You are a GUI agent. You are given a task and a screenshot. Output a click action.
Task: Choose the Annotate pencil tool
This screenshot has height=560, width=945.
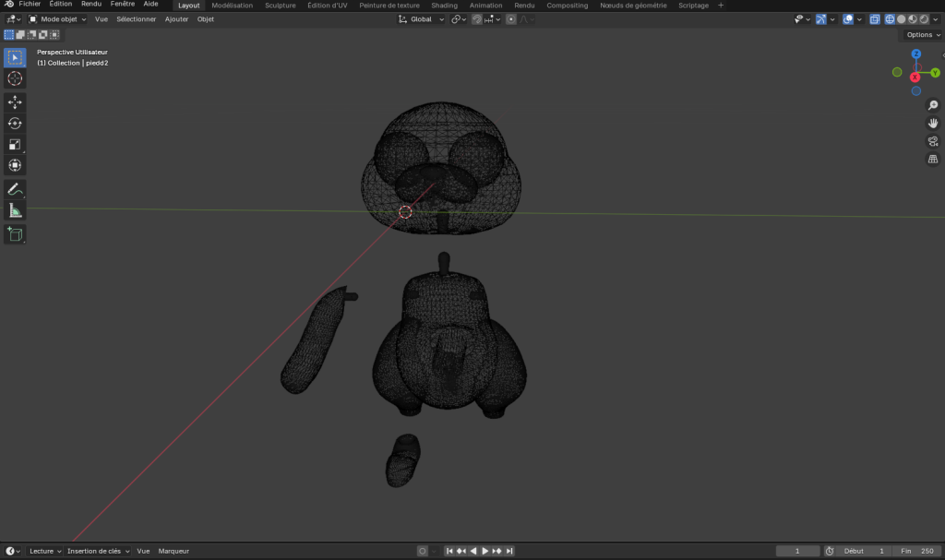[15, 189]
